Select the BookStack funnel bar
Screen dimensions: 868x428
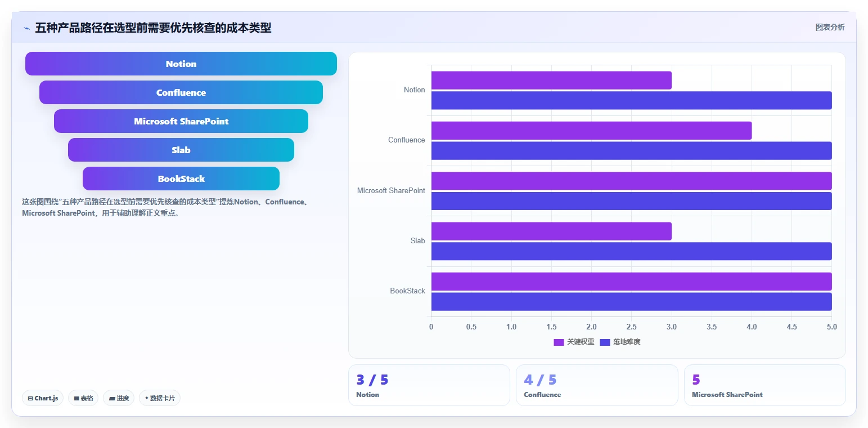coord(181,179)
